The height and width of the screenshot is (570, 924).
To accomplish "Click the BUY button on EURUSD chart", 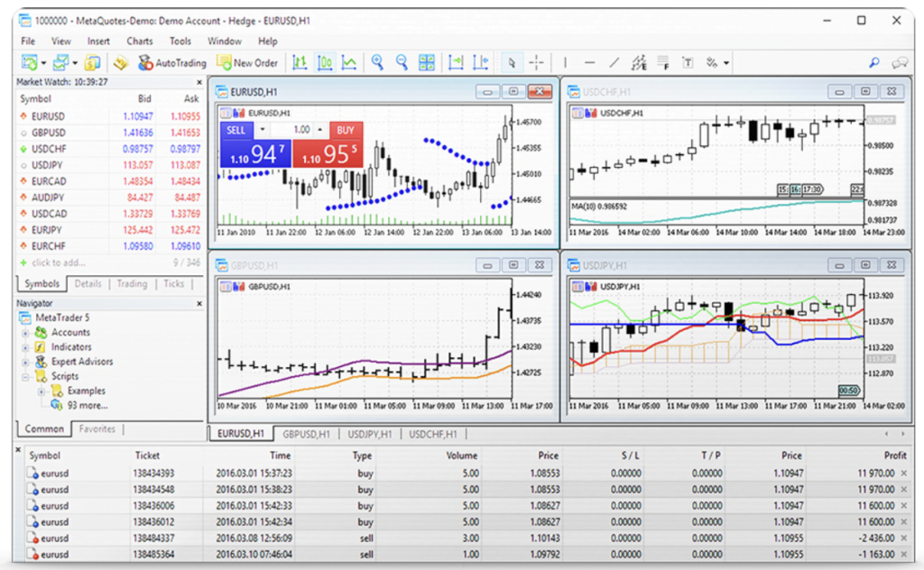I will [346, 130].
